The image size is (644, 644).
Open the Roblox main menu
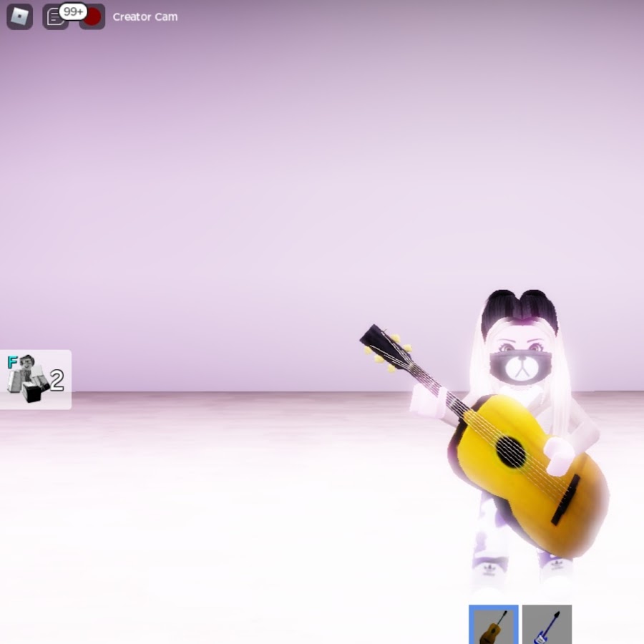[19, 17]
